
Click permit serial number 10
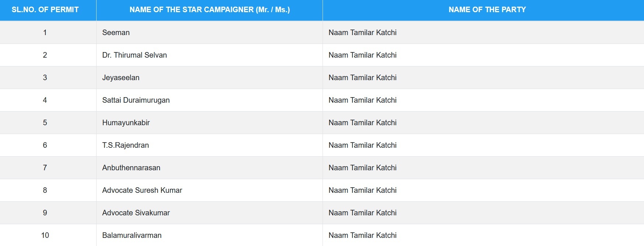click(45, 235)
